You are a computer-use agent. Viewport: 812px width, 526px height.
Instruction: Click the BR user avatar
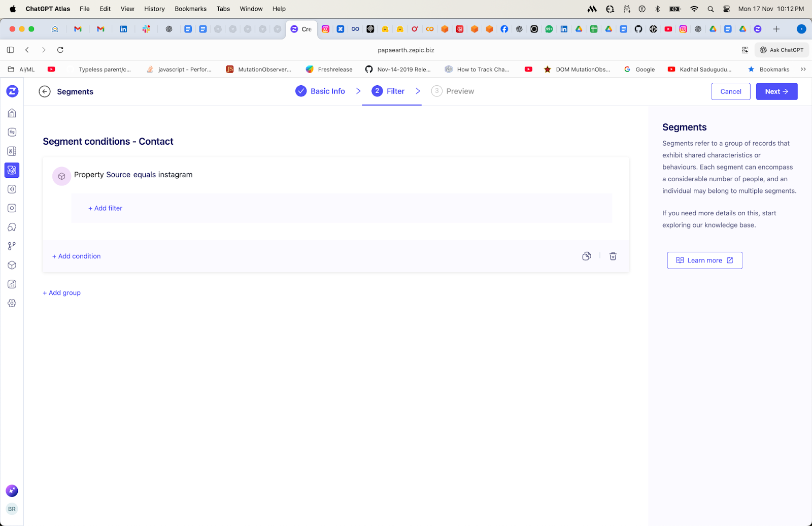12,509
